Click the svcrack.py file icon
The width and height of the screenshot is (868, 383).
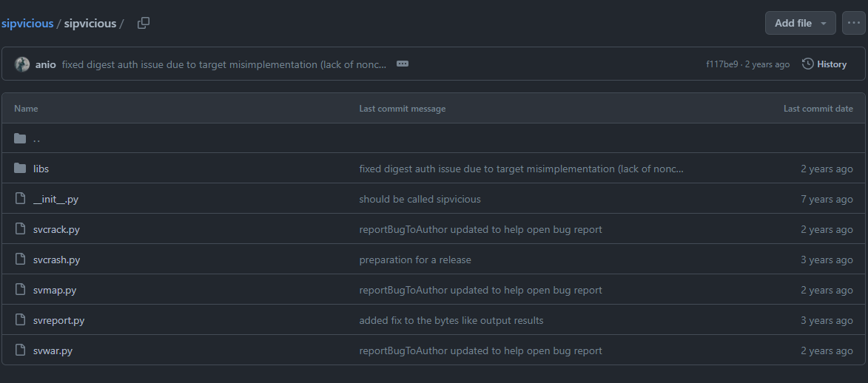(20, 229)
